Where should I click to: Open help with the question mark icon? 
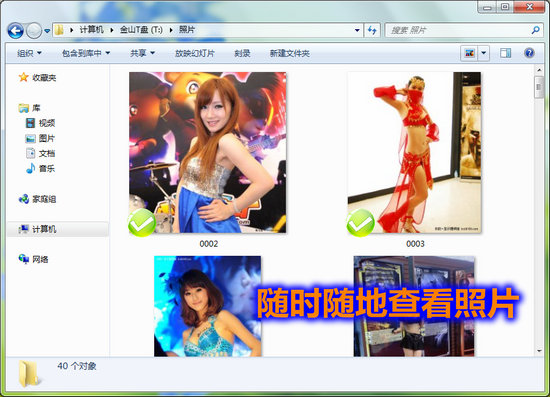(x=529, y=53)
